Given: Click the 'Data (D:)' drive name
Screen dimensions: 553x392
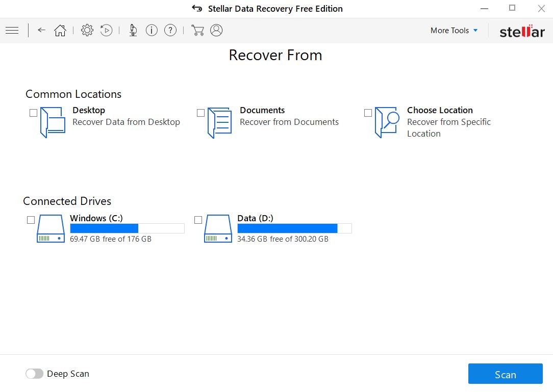Looking at the screenshot, I should (x=256, y=218).
